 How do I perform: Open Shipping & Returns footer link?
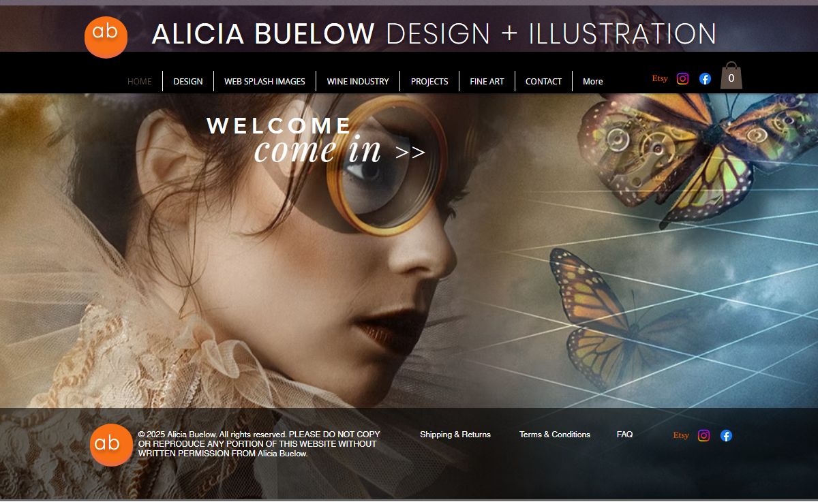point(455,435)
